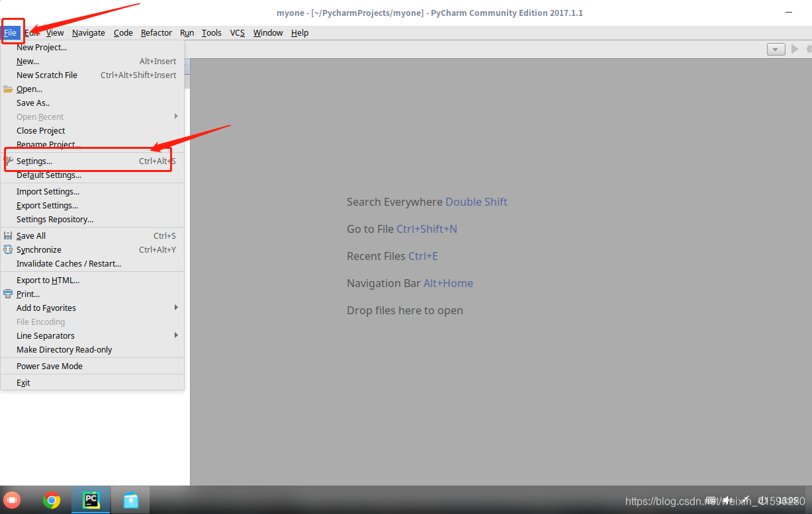This screenshot has width=812, height=514.
Task: Choose Default Settings...
Action: 92,175
